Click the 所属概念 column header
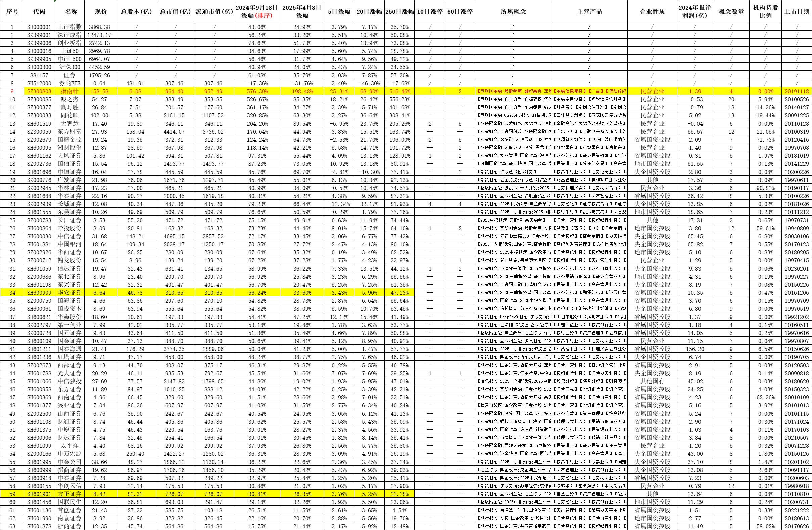Viewport: 812px width, 530px height. pyautogui.click(x=513, y=11)
